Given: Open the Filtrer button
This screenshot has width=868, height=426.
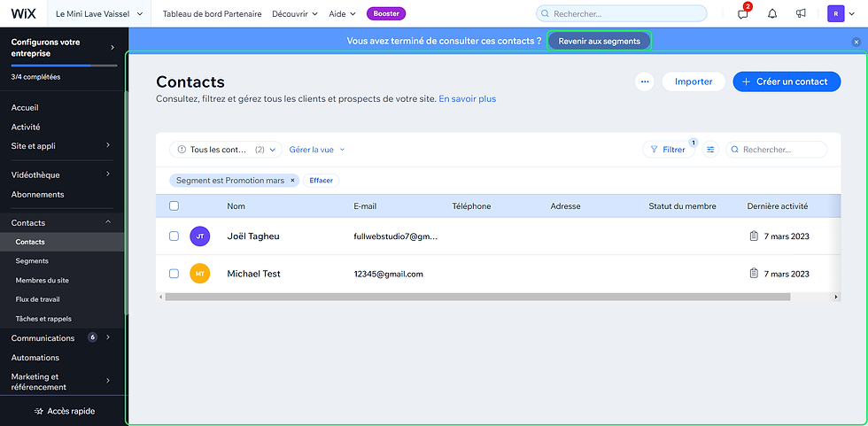Looking at the screenshot, I should coord(668,150).
